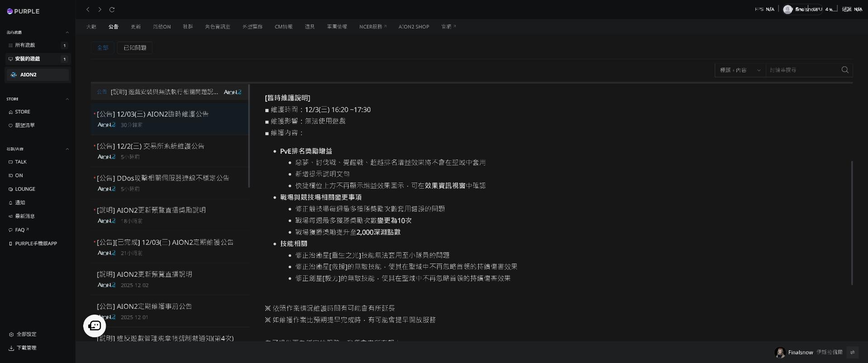This screenshot has width=868, height=363.
Task: Collapse the 社群/內容 sidebar section
Action: (67, 149)
